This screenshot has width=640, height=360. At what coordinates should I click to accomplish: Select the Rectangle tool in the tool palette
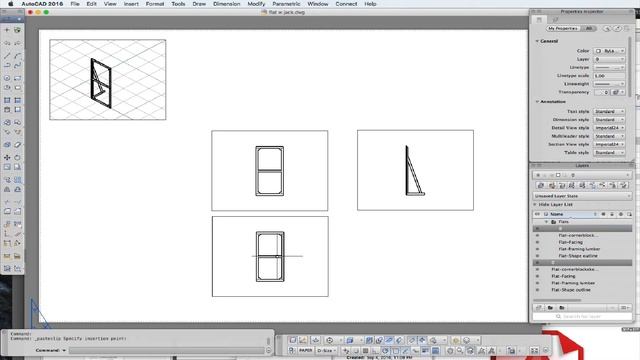click(x=18, y=78)
